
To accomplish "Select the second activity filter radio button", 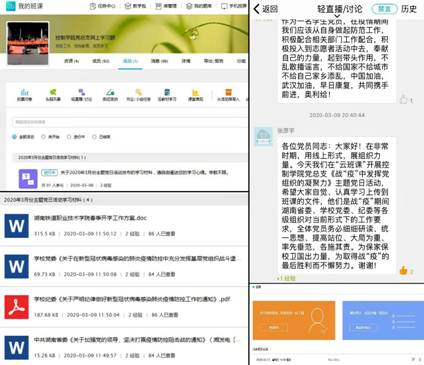I will [x=44, y=137].
